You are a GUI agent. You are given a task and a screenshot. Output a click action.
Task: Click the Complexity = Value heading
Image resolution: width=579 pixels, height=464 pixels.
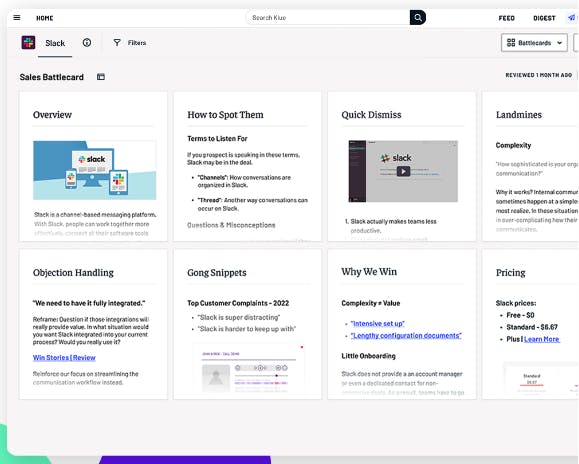pos(371,303)
